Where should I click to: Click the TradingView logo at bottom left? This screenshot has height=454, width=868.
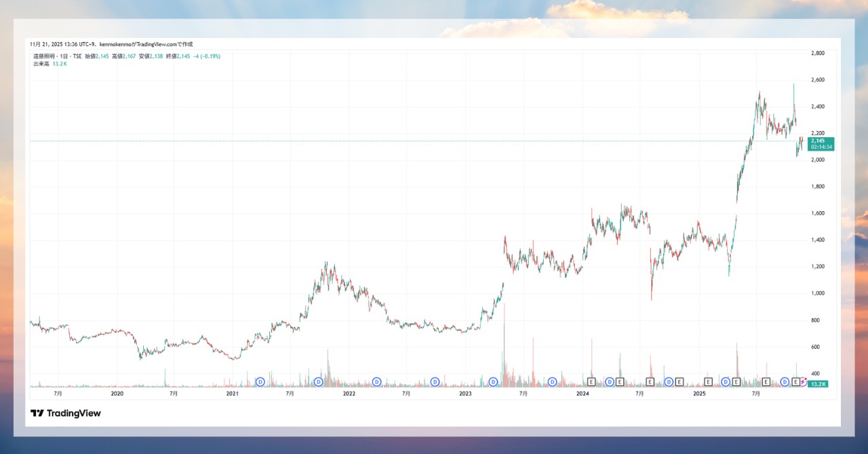click(x=66, y=413)
